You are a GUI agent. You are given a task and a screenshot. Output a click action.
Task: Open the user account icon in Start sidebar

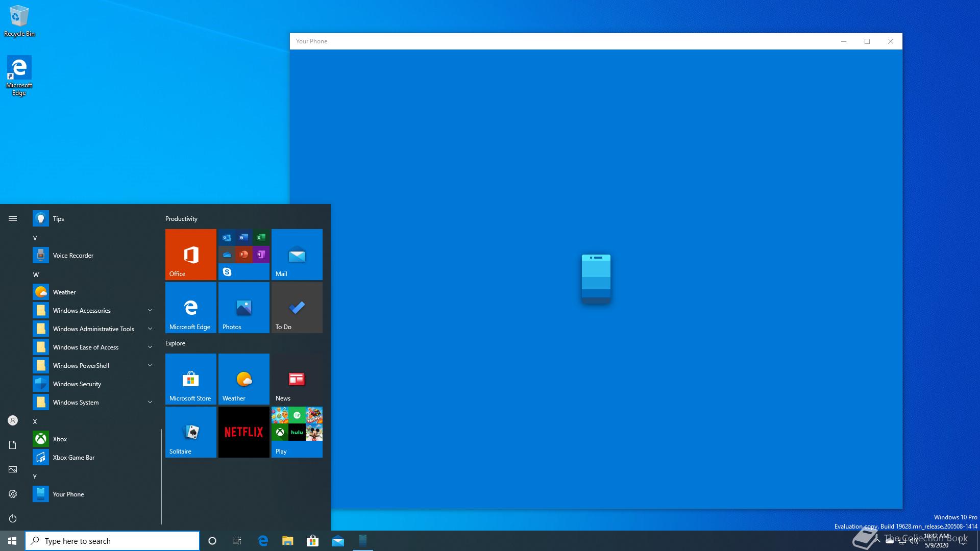click(13, 420)
